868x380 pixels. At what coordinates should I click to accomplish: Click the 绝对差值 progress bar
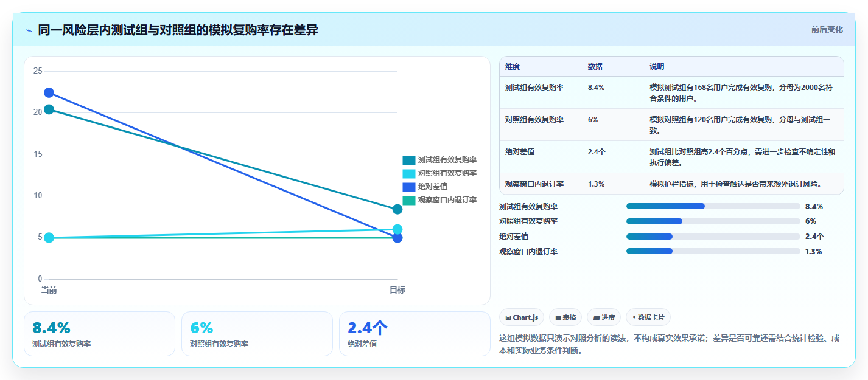pyautogui.click(x=713, y=237)
